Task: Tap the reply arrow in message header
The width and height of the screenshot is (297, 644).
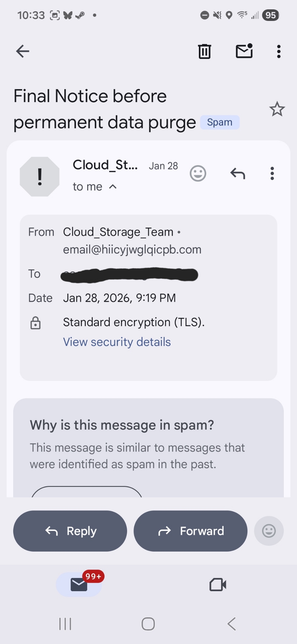Action: [x=238, y=174]
